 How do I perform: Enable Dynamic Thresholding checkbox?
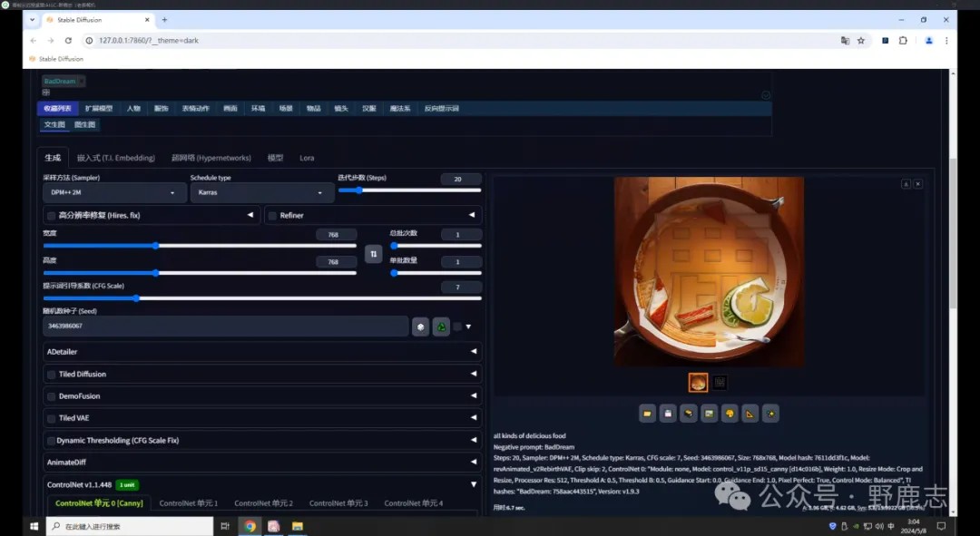click(x=51, y=441)
